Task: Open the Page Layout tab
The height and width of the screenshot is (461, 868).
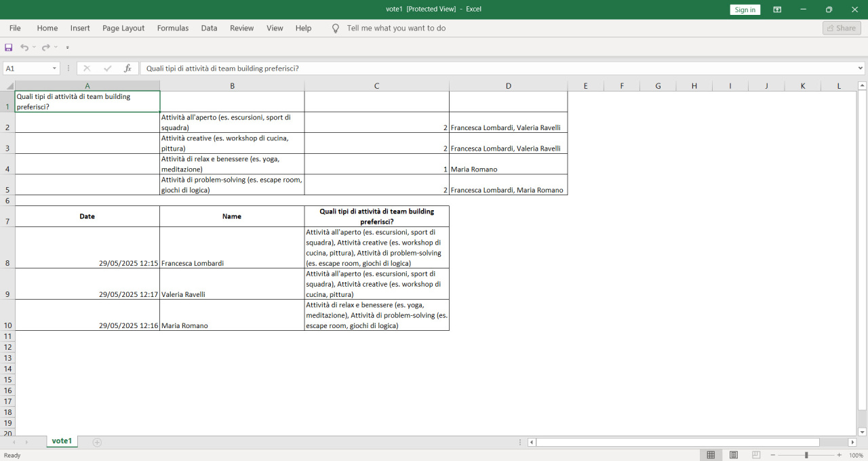Action: click(x=123, y=28)
